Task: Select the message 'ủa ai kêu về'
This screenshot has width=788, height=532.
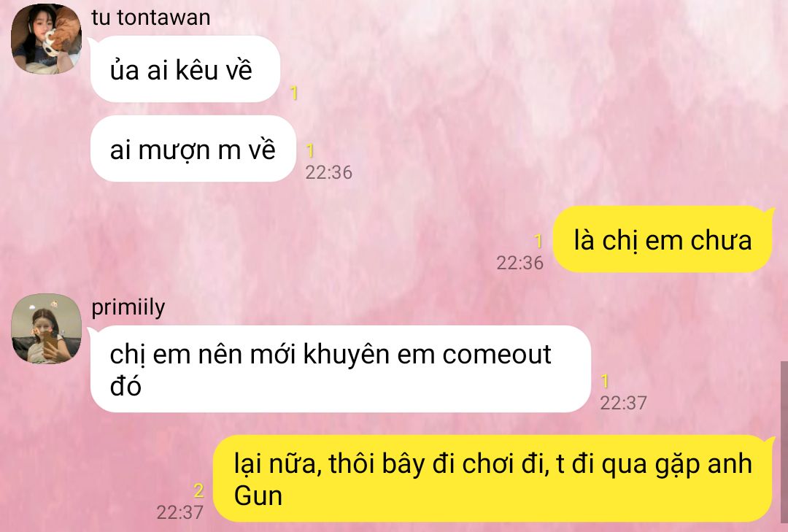Action: click(185, 69)
